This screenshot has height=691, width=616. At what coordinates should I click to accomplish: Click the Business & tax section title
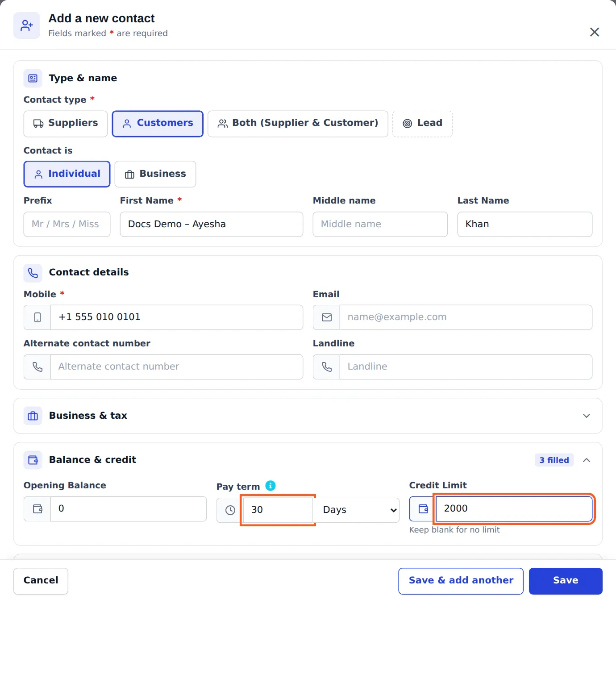[x=88, y=416]
